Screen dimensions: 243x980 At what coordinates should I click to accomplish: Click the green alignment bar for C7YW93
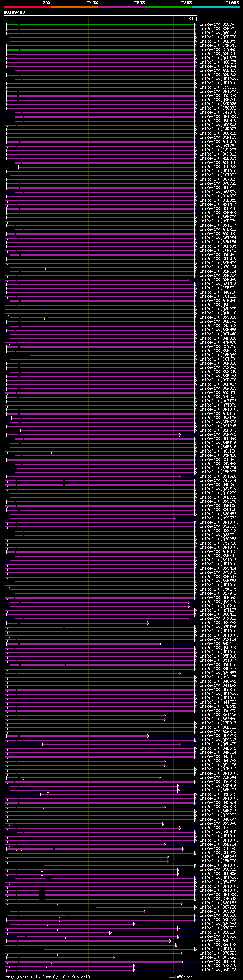tap(101, 50)
